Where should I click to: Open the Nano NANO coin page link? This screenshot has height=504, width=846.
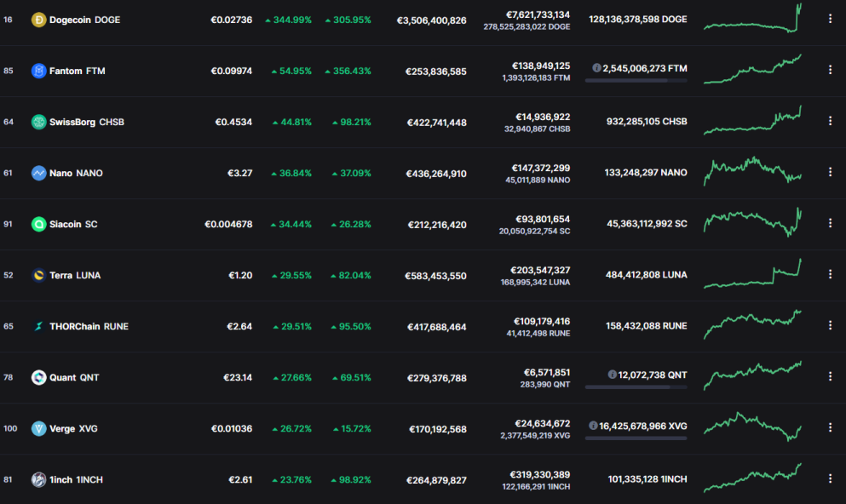76,173
